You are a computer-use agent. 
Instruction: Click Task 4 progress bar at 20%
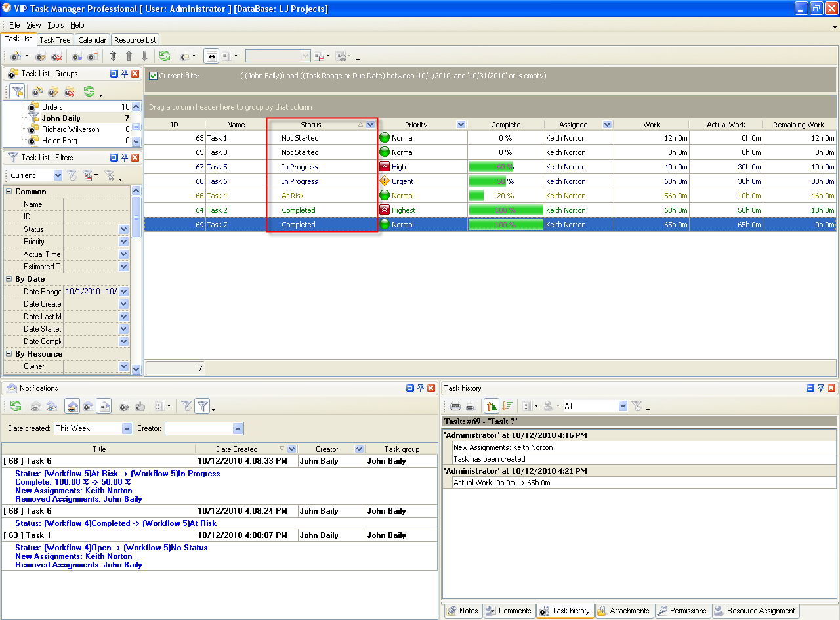tap(506, 196)
